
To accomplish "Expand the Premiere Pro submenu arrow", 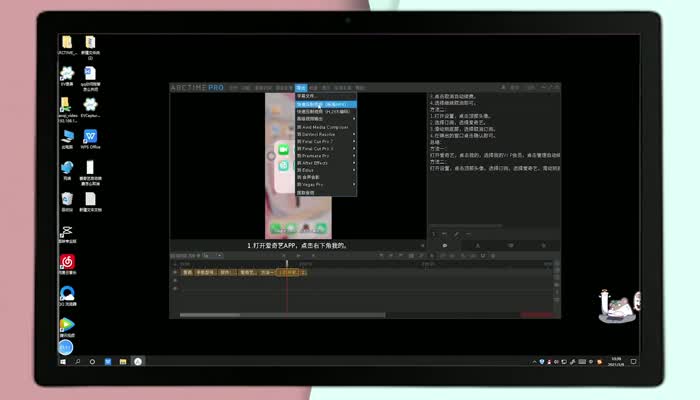I will point(354,156).
